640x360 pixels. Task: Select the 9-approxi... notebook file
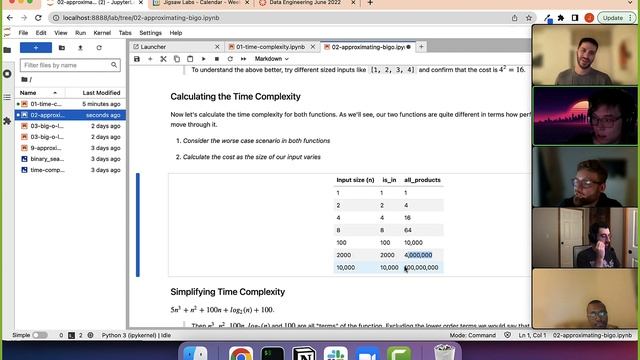pos(70,148)
